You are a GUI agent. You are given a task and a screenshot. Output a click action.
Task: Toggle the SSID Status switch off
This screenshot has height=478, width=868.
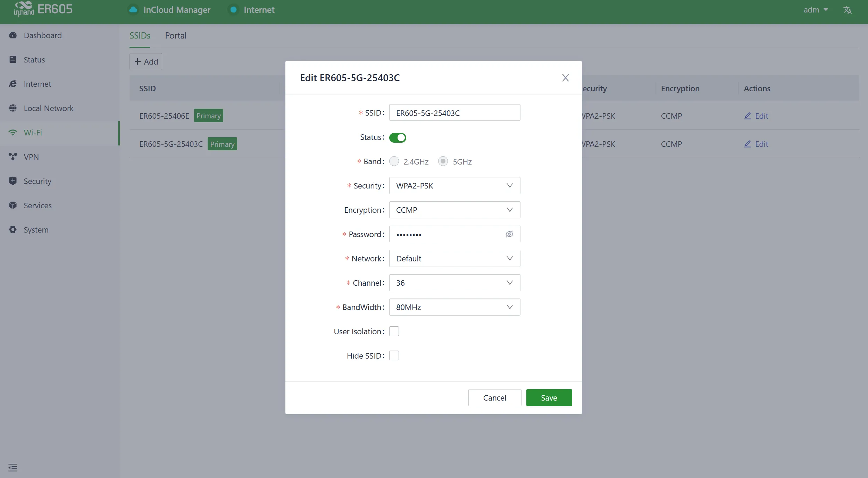click(x=398, y=138)
